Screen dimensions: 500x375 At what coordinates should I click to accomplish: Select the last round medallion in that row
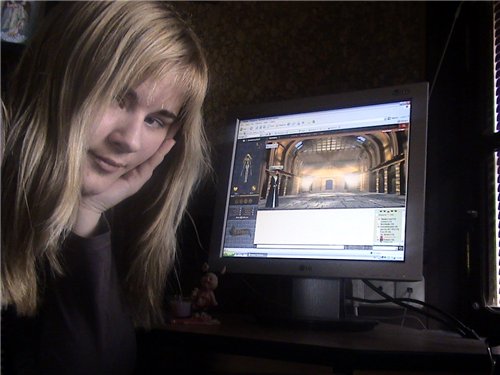pos(250,201)
